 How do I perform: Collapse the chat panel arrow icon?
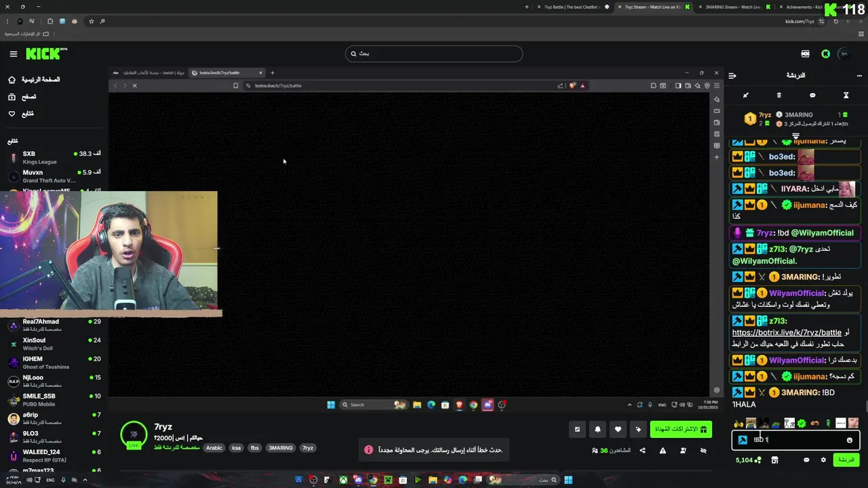732,75
